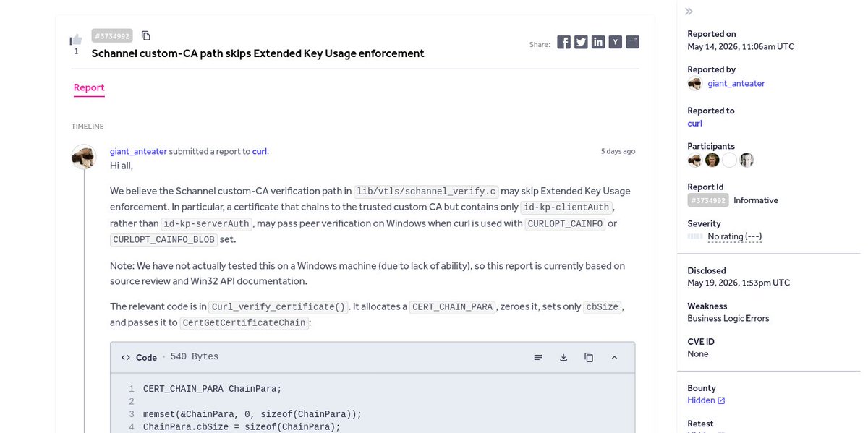Click code line starting with memset(&ChainPara
The width and height of the screenshot is (868, 433).
point(252,414)
